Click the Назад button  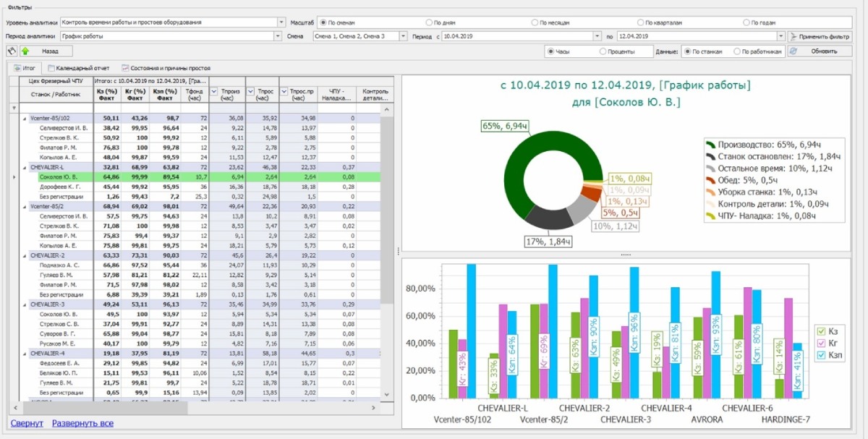point(47,51)
